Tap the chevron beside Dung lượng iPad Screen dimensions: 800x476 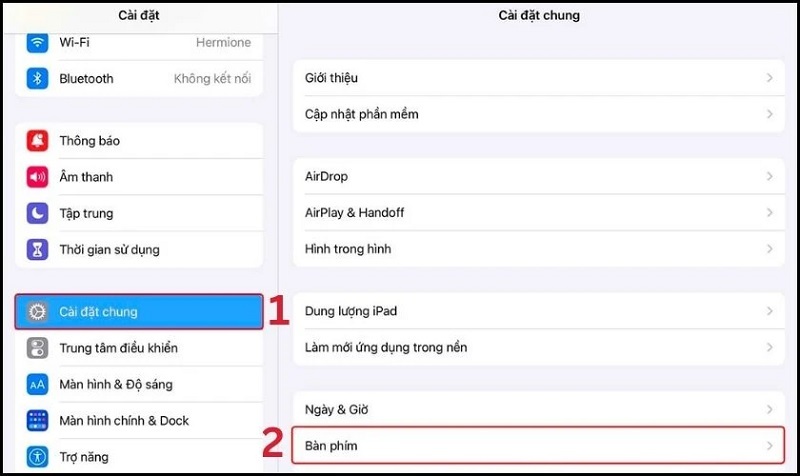point(769,311)
